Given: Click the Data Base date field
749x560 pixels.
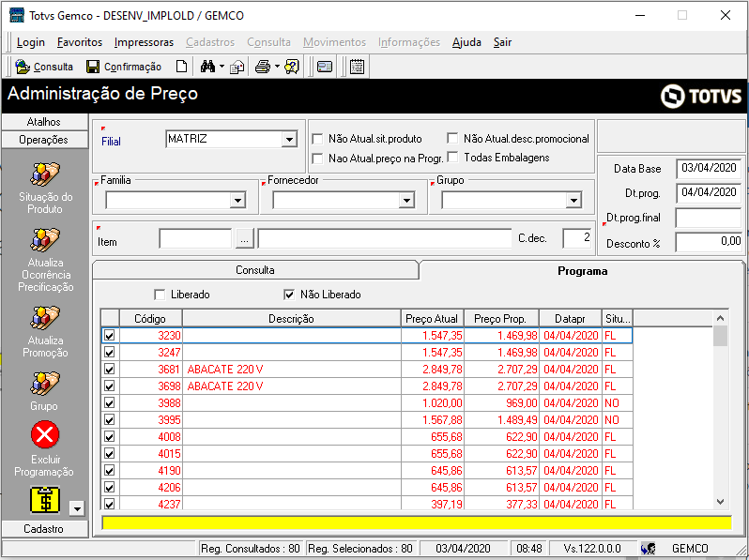Looking at the screenshot, I should click(709, 168).
